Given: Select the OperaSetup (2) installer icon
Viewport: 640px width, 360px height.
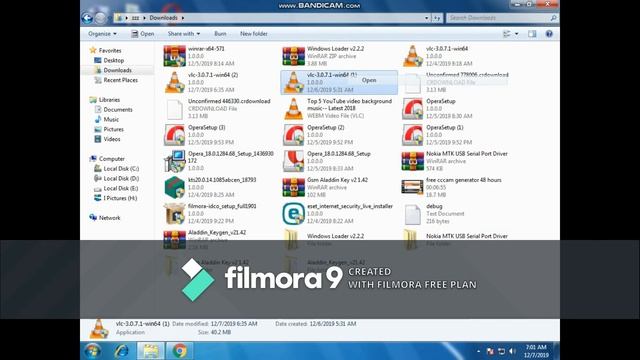Looking at the screenshot, I should 293,135.
